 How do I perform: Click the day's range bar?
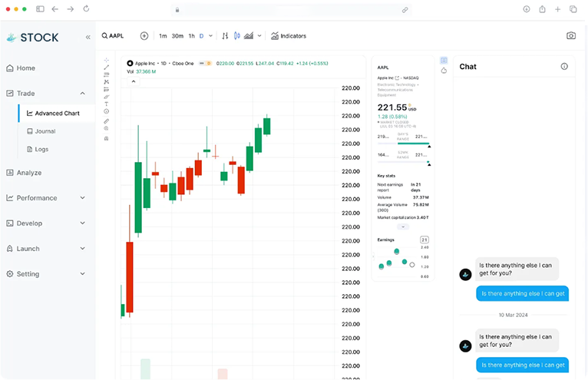click(x=403, y=144)
